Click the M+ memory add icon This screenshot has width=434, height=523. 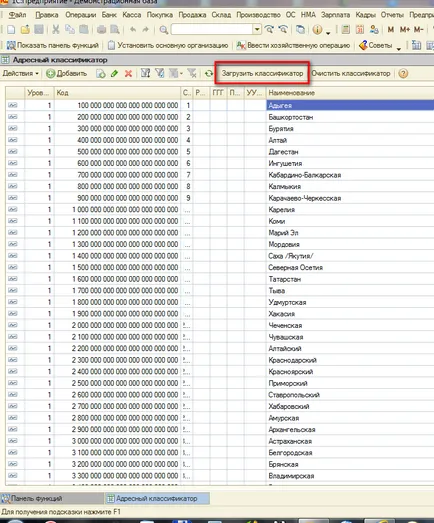(x=405, y=30)
